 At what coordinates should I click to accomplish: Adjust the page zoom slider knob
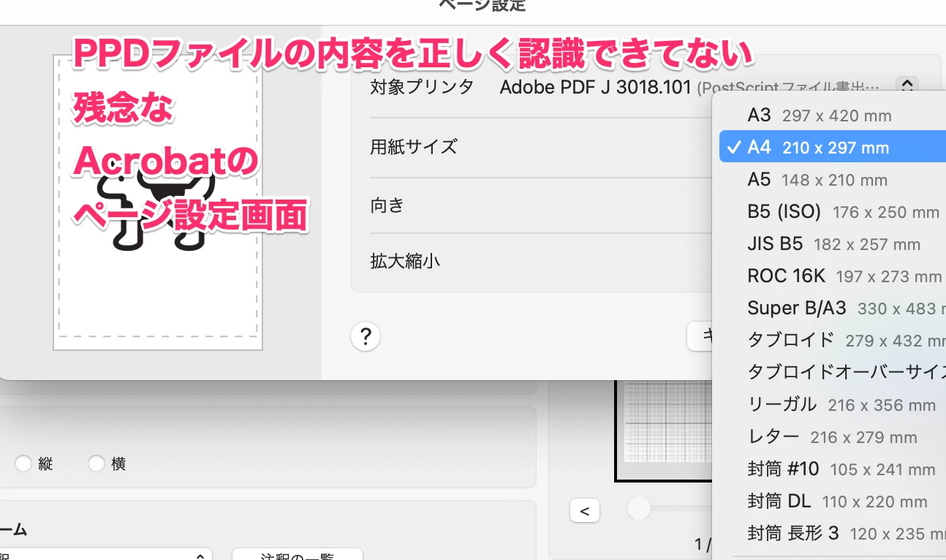pos(639,508)
